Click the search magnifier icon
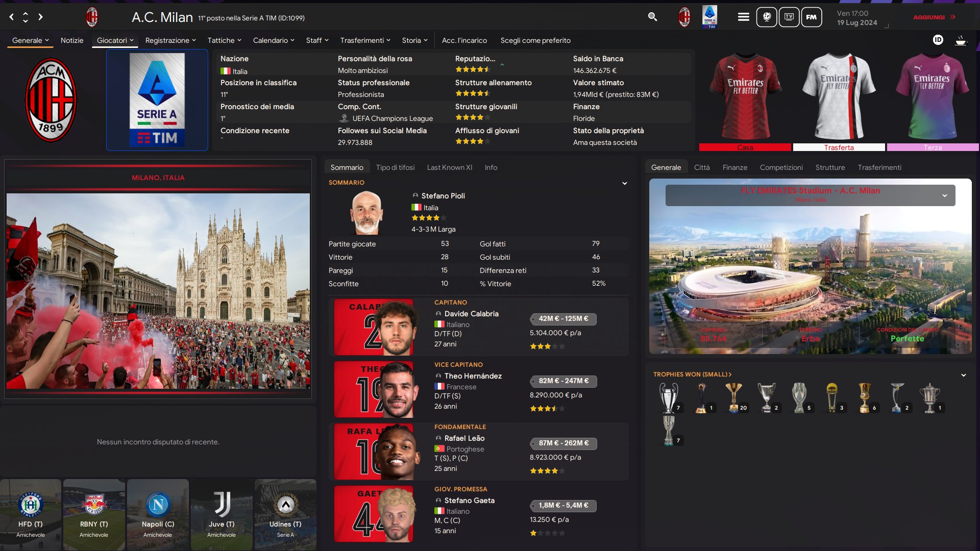The image size is (980, 551). click(x=652, y=17)
